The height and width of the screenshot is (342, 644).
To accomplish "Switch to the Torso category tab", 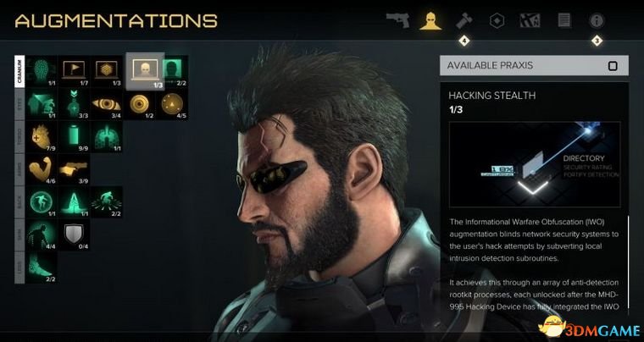I will (19, 136).
